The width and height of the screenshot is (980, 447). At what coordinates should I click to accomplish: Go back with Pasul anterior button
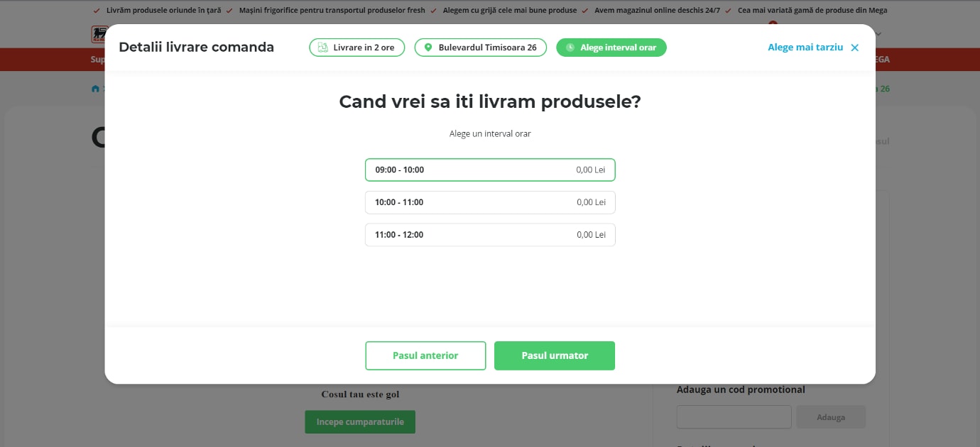tap(425, 355)
